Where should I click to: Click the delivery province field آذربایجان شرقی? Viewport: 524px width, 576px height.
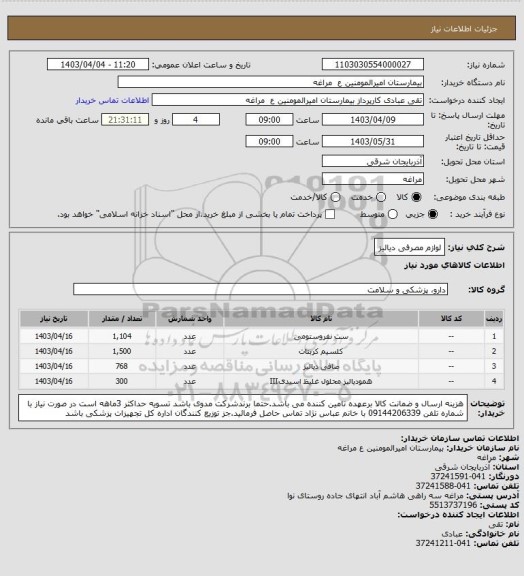click(373, 161)
